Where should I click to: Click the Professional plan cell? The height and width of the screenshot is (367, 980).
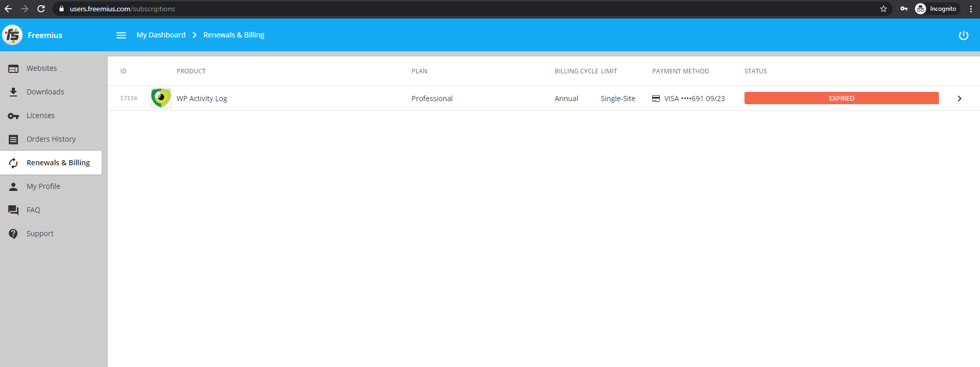click(432, 99)
